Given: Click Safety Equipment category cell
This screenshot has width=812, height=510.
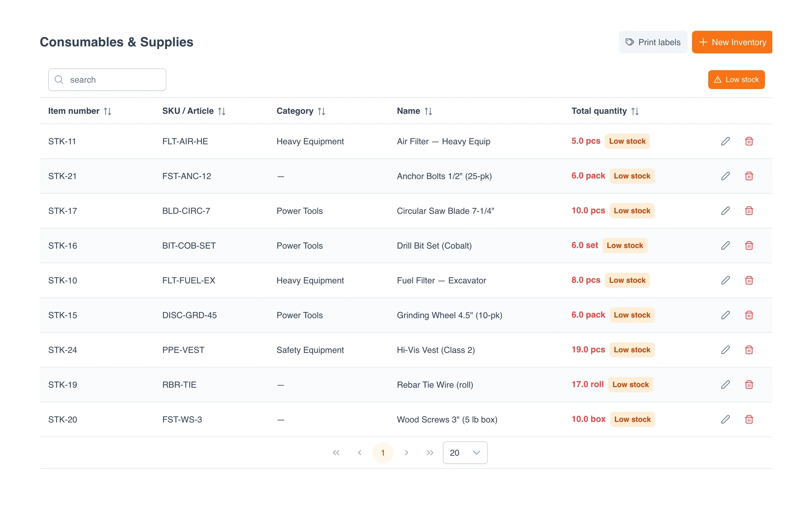Looking at the screenshot, I should click(310, 350).
